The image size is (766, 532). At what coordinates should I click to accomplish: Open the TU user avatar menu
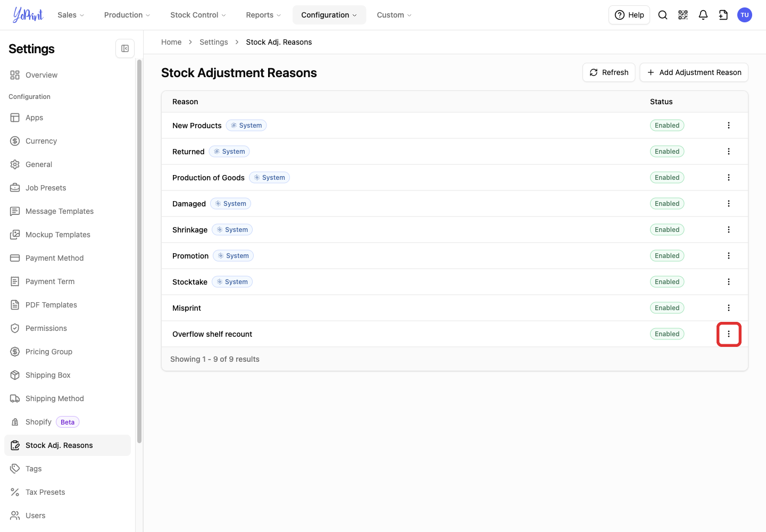click(x=745, y=15)
